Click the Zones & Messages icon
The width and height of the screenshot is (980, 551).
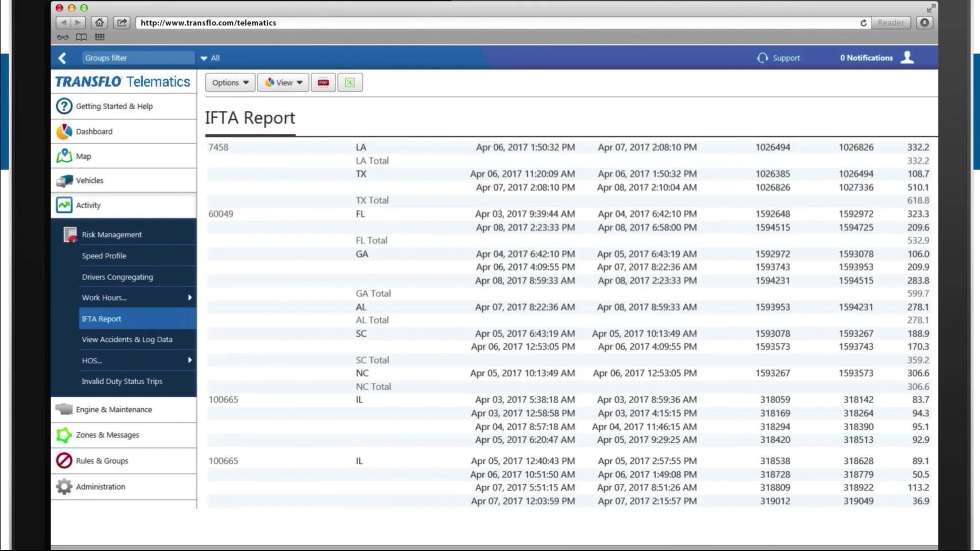point(64,435)
